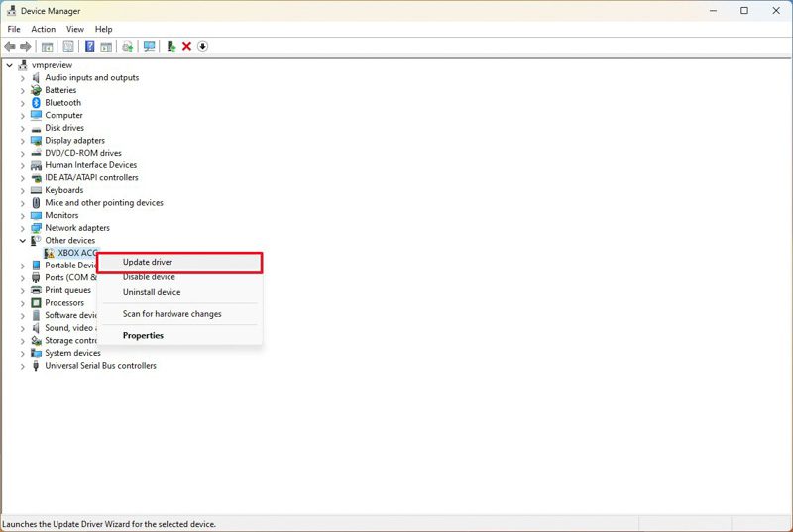Click Show/Hide Console Tree toolbar icon
The width and height of the screenshot is (793, 532).
47,47
